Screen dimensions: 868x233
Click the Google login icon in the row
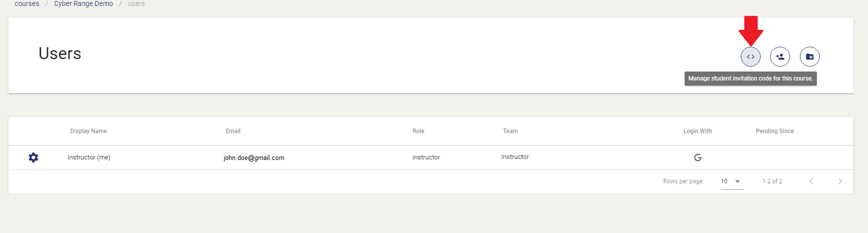698,157
